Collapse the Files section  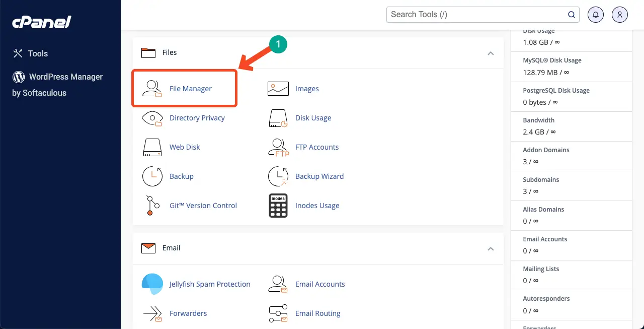[491, 53]
